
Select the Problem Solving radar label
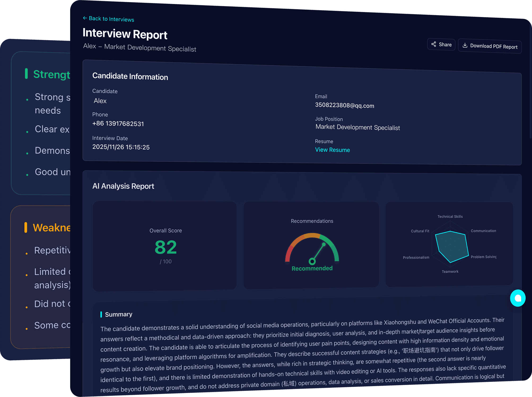coord(483,257)
